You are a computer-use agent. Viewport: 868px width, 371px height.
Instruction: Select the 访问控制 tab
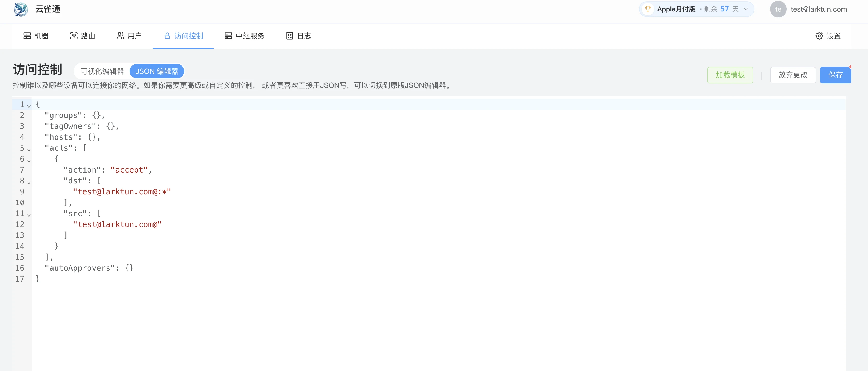click(x=183, y=36)
